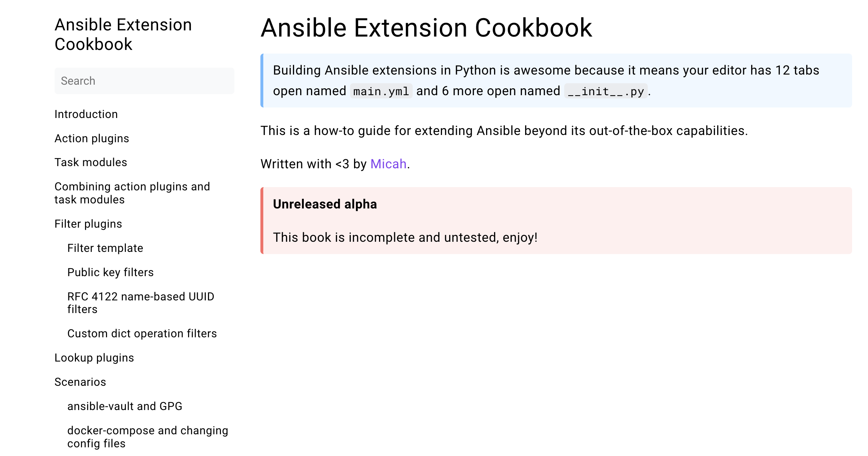Navigate to the Filter plugins chapter

point(88,224)
